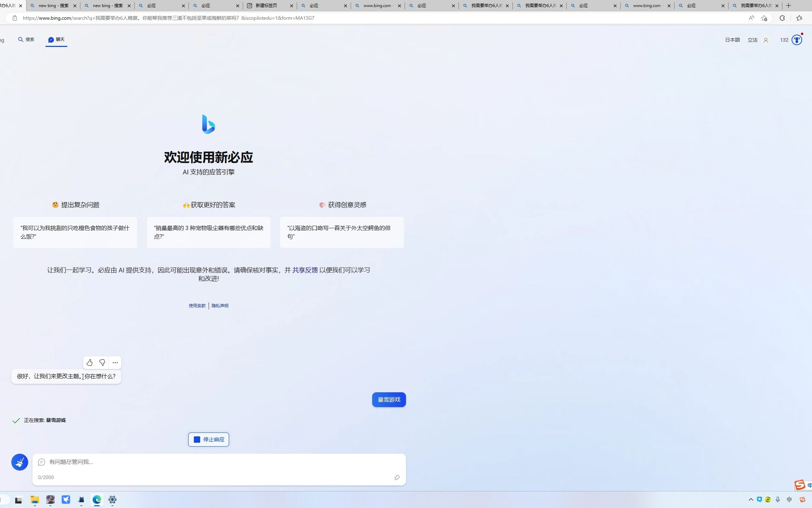Image resolution: width=812 pixels, height=508 pixels.
Task: Click the Microsoft Edge taskbar icon
Action: point(97,500)
